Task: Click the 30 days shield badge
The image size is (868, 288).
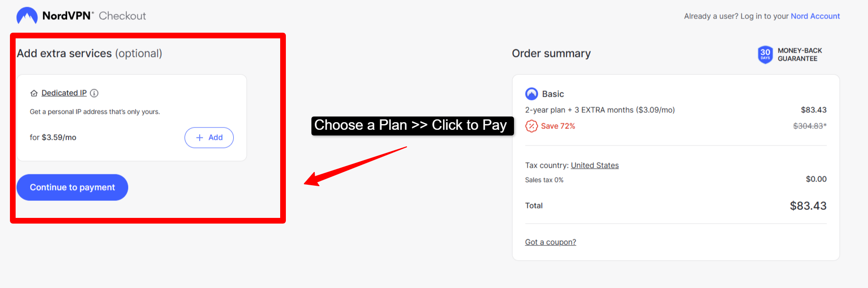Action: [765, 54]
